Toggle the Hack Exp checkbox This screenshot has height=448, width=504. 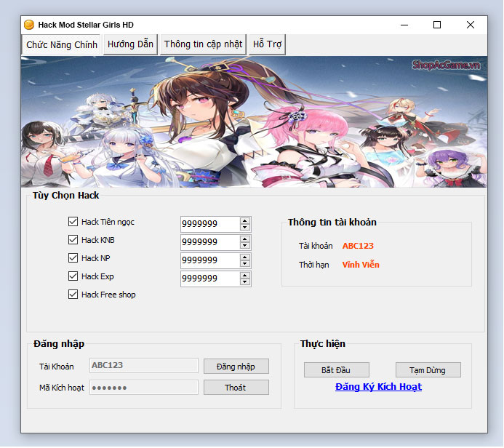pos(73,276)
